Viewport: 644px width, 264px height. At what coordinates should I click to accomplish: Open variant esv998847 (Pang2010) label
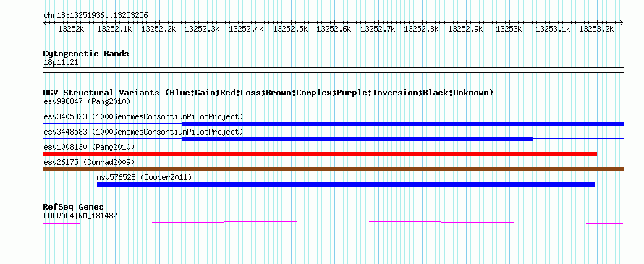coord(87,101)
